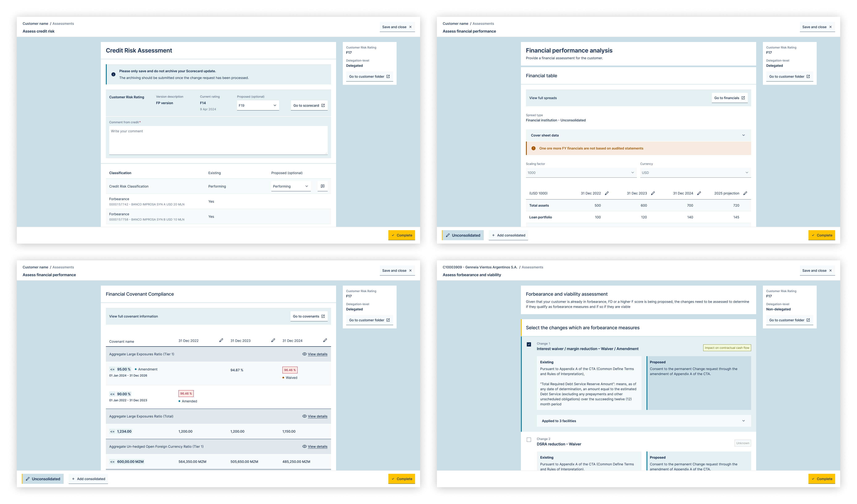
Task: Click Add consolidated tab in financial analysis window
Action: [x=508, y=235]
